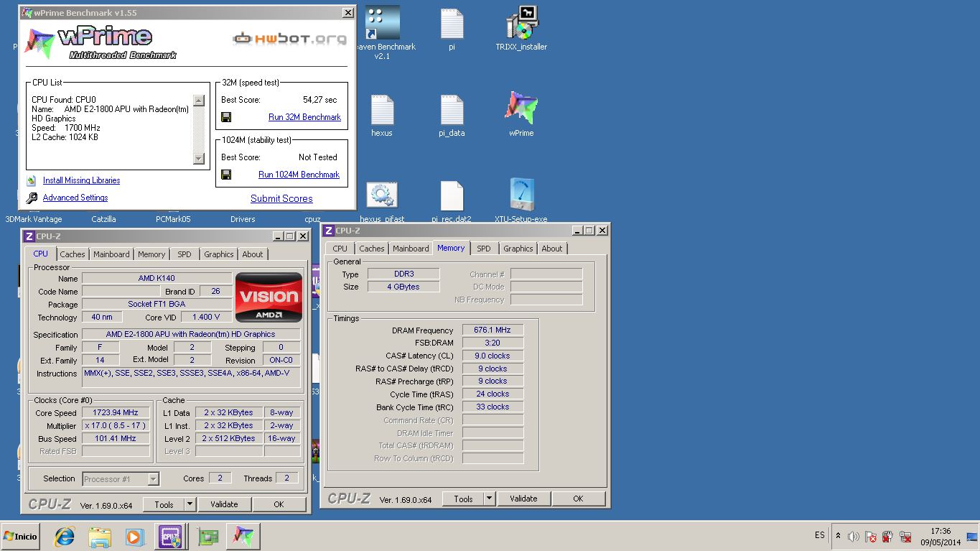This screenshot has width=980, height=551.
Task: Click Validate in Memory CPU-Z window
Action: coord(523,499)
